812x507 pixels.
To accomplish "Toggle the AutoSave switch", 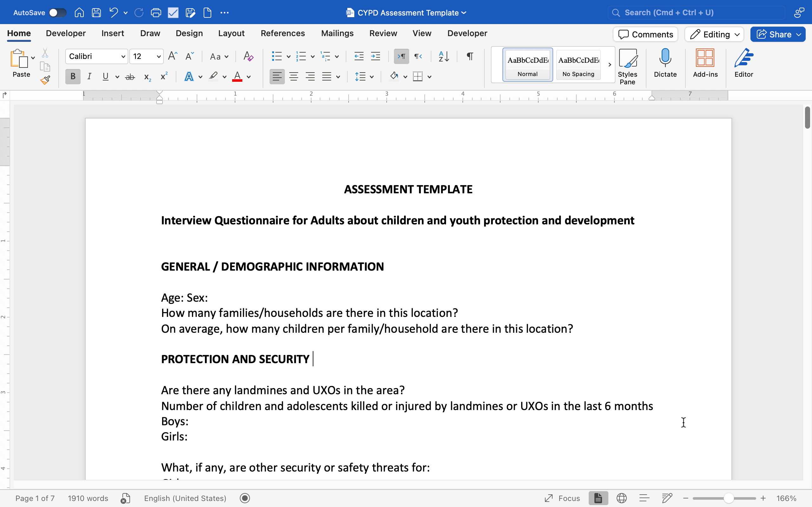I will click(x=57, y=13).
